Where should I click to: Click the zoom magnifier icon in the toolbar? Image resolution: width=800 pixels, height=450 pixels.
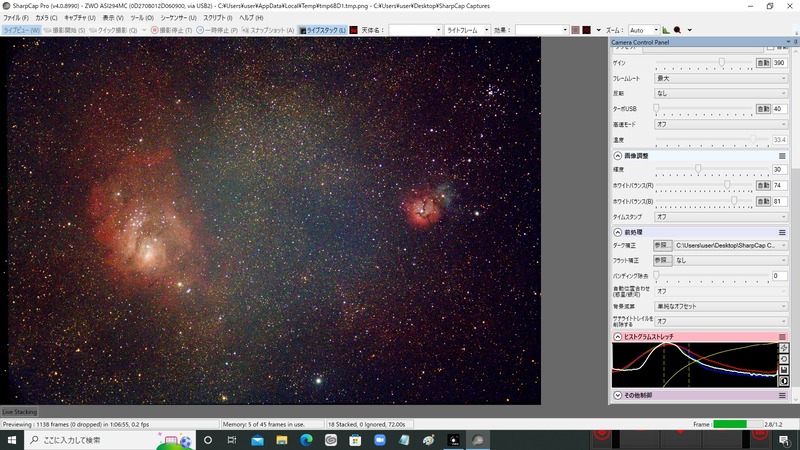678,30
